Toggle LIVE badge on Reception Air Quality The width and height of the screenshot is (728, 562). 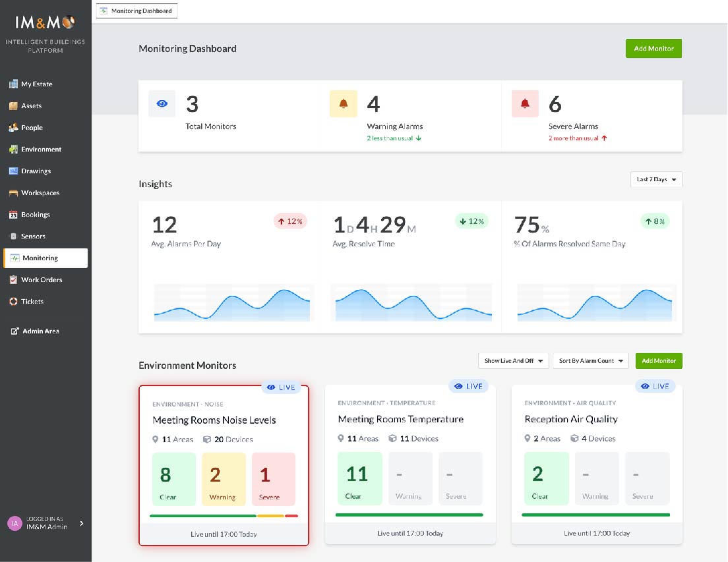click(655, 386)
